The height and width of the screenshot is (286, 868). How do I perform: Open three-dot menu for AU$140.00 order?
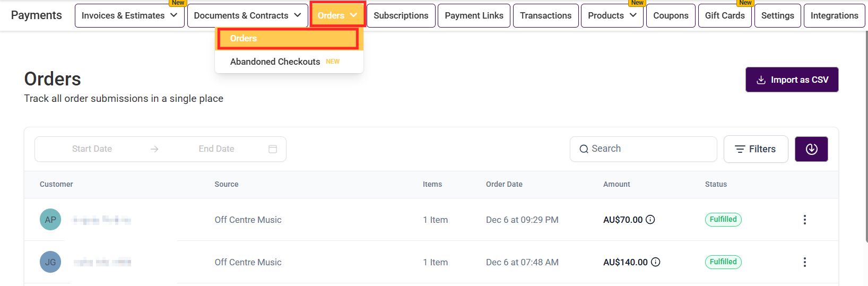[x=804, y=262]
